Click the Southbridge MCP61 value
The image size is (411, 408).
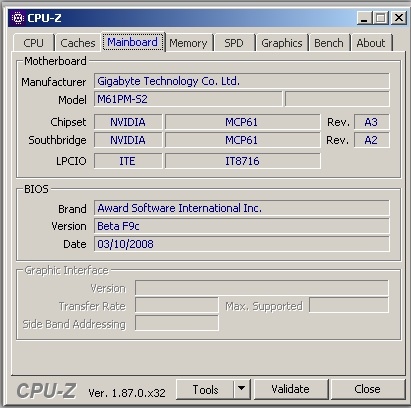pos(242,140)
